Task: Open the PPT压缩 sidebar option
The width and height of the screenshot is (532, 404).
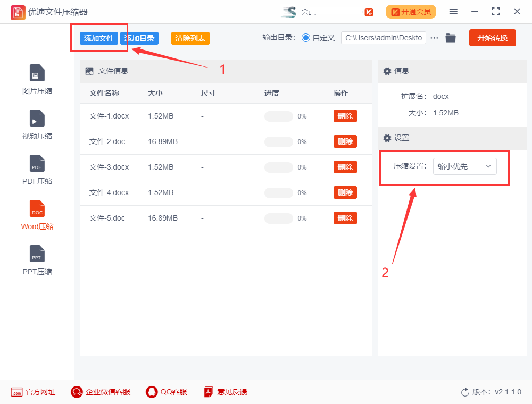Action: [x=37, y=260]
